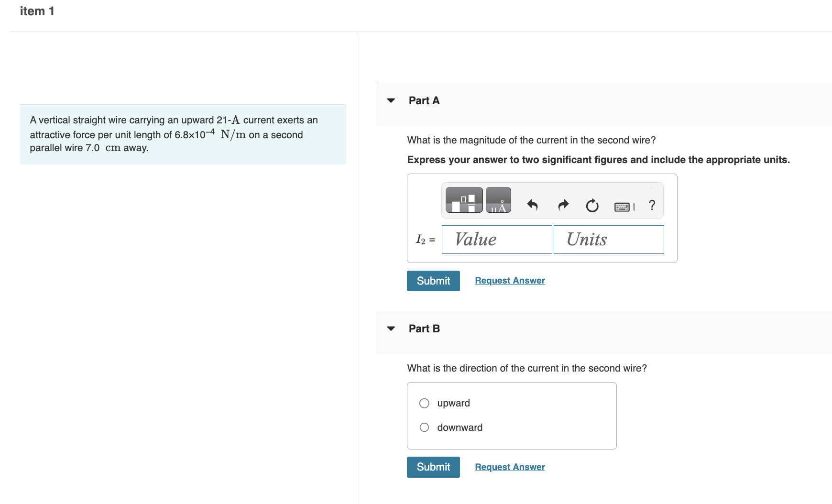Click the Units input field
The height and width of the screenshot is (504, 832).
(608, 240)
